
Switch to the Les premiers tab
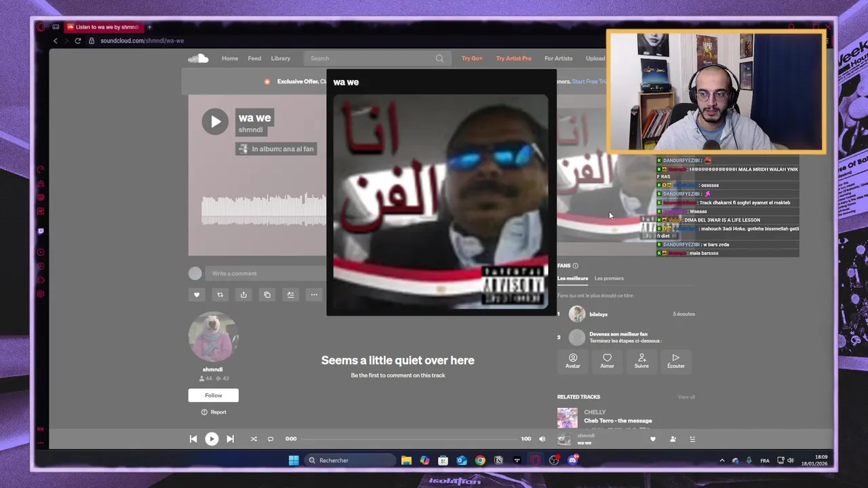[609, 279]
